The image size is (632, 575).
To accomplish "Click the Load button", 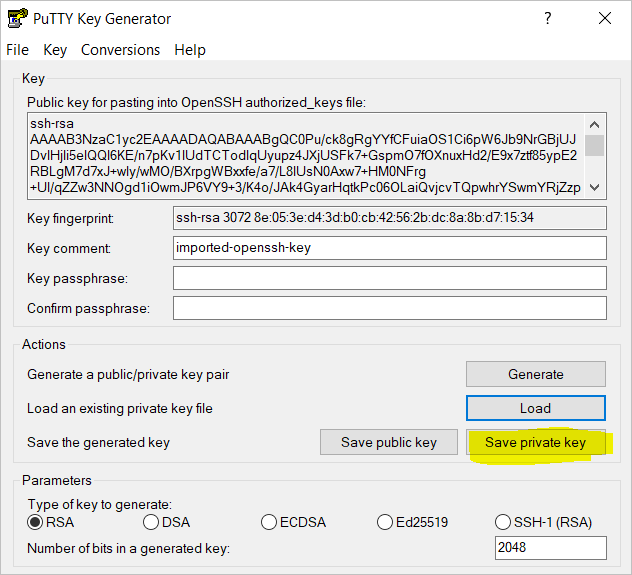I will [536, 408].
